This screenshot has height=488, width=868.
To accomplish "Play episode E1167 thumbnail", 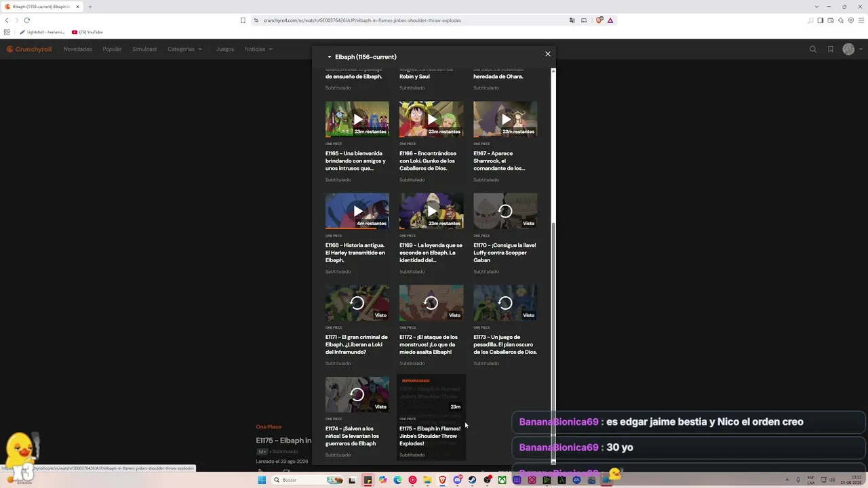I will (505, 119).
